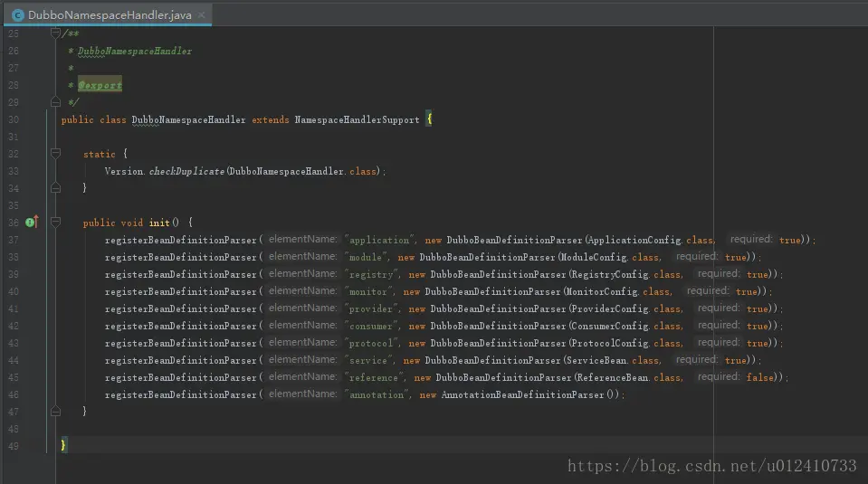
Task: Select the DubboNamespaceHandler.java editor tab
Action: (x=109, y=15)
